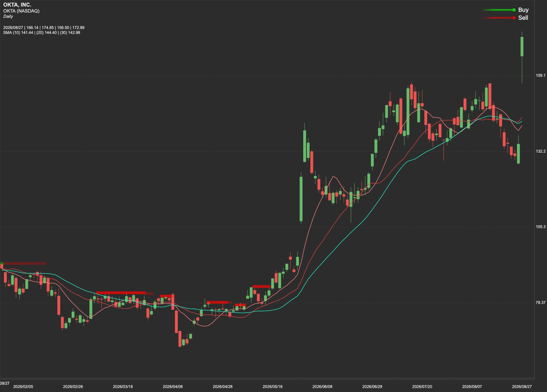Image resolution: width=547 pixels, height=392 pixels.
Task: Click the 2026/04/08 date axis label
Action: click(x=173, y=387)
